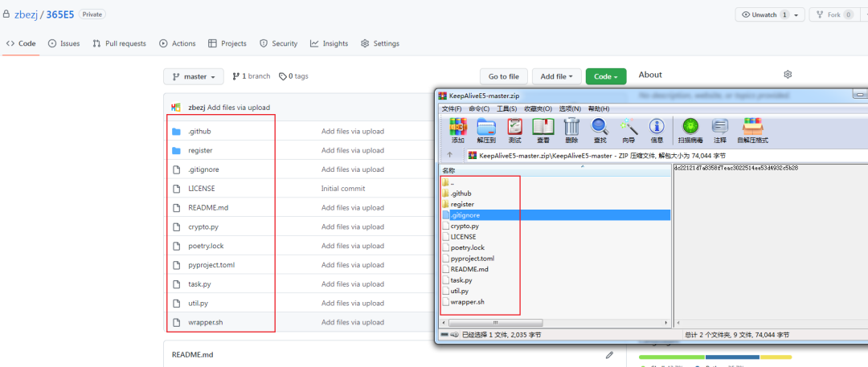Open the 0 tags link

293,75
